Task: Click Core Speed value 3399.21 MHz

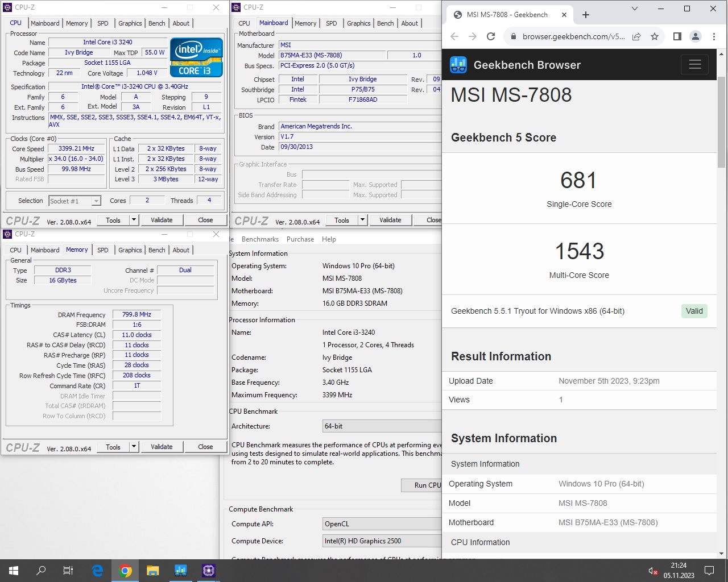Action: point(76,148)
